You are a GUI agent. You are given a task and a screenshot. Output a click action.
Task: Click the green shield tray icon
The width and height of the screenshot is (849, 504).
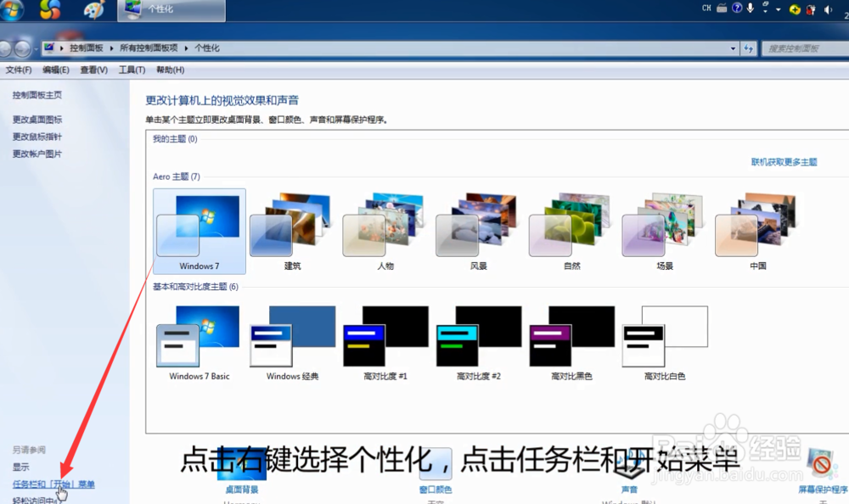click(795, 9)
